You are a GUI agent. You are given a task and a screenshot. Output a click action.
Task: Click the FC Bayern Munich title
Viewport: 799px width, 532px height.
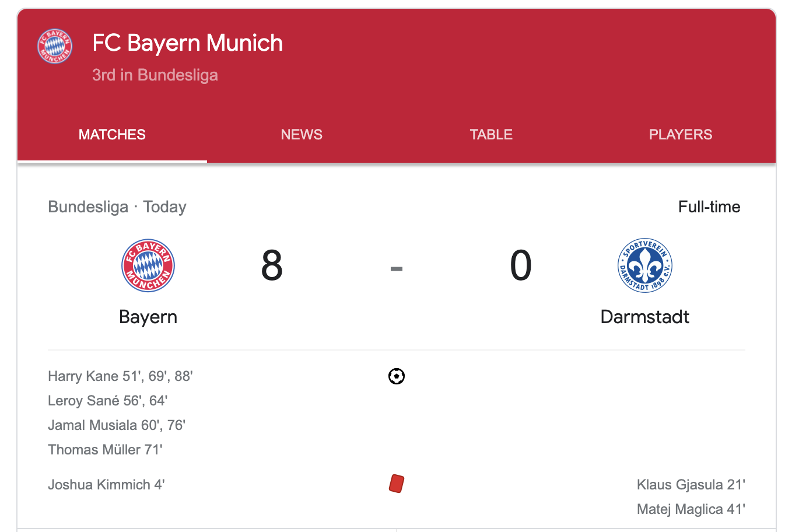187,43
